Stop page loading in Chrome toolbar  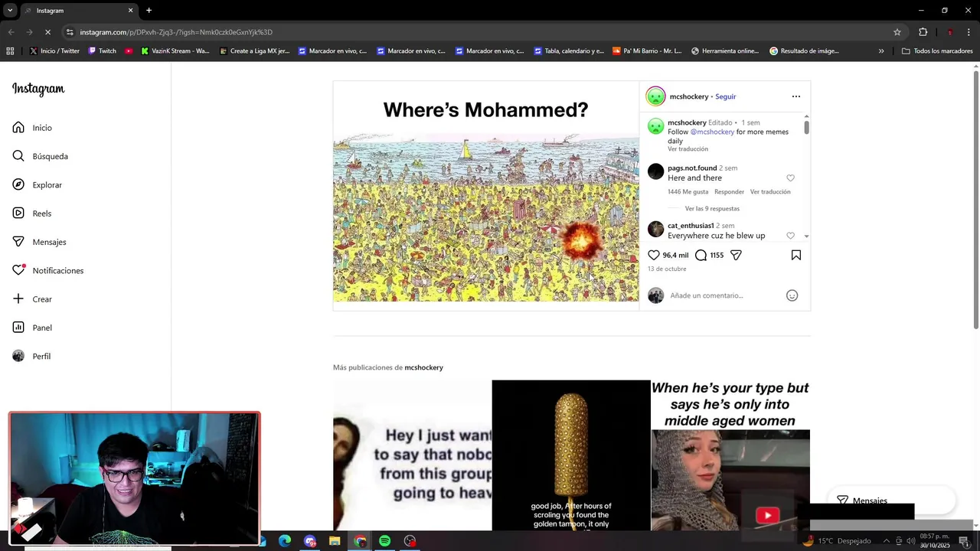[x=47, y=32]
